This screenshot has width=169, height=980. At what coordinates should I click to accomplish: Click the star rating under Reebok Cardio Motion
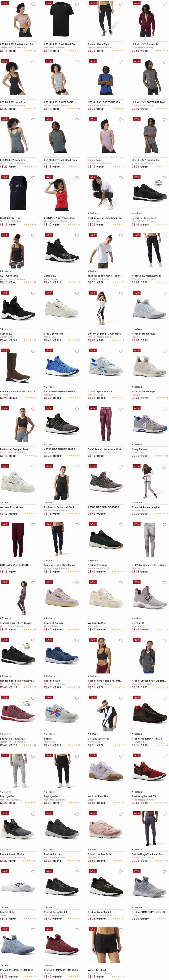(x=27, y=861)
